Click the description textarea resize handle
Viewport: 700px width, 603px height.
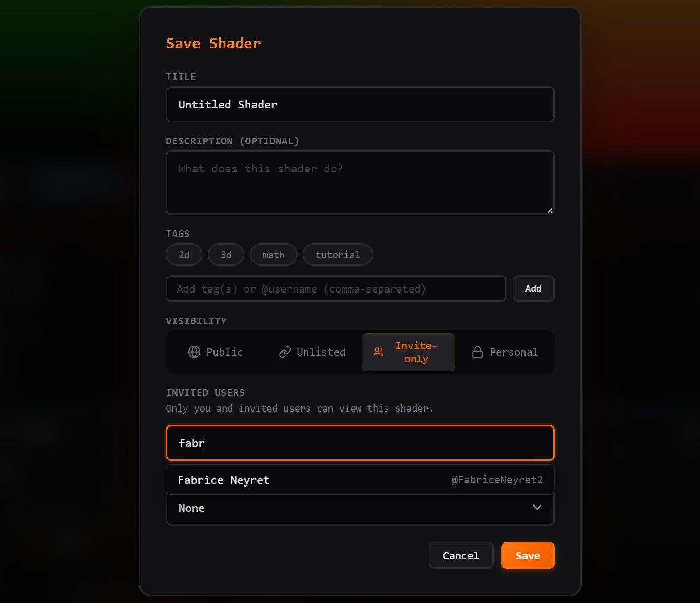coord(550,210)
